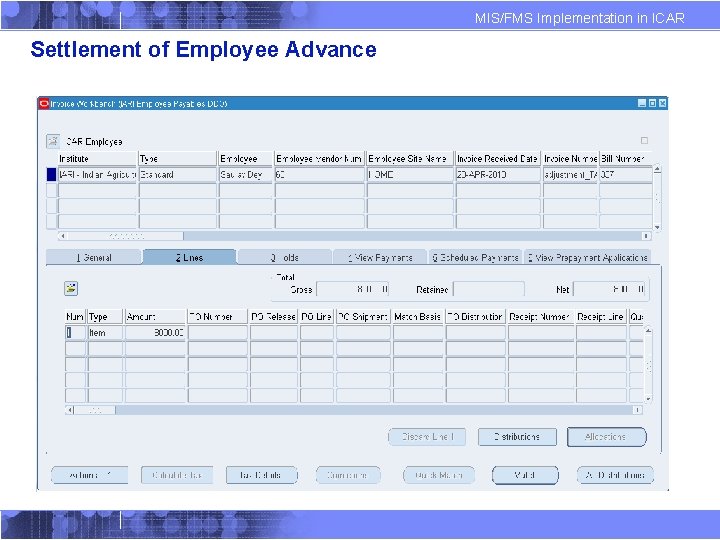Click the line Num field of first line

tap(75, 332)
